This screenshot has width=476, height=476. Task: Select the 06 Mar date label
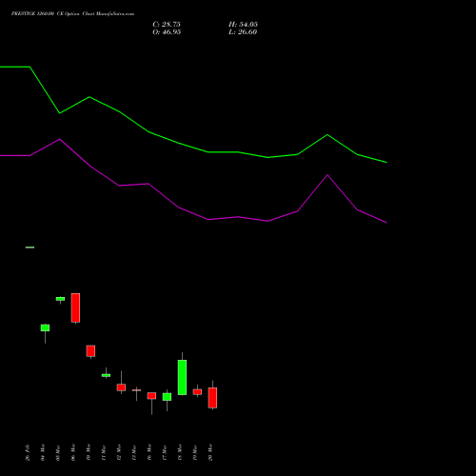coord(73,452)
